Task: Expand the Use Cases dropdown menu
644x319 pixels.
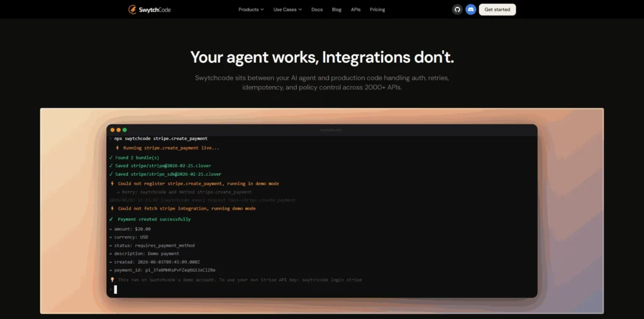Action: point(287,9)
